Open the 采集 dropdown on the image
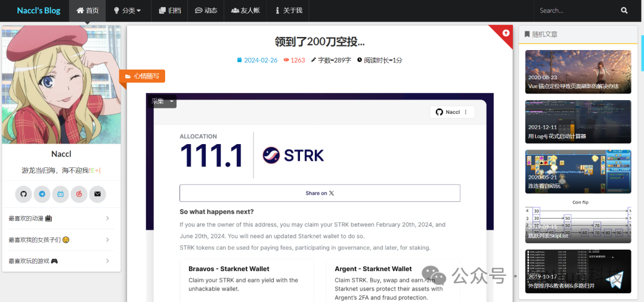 (x=163, y=101)
